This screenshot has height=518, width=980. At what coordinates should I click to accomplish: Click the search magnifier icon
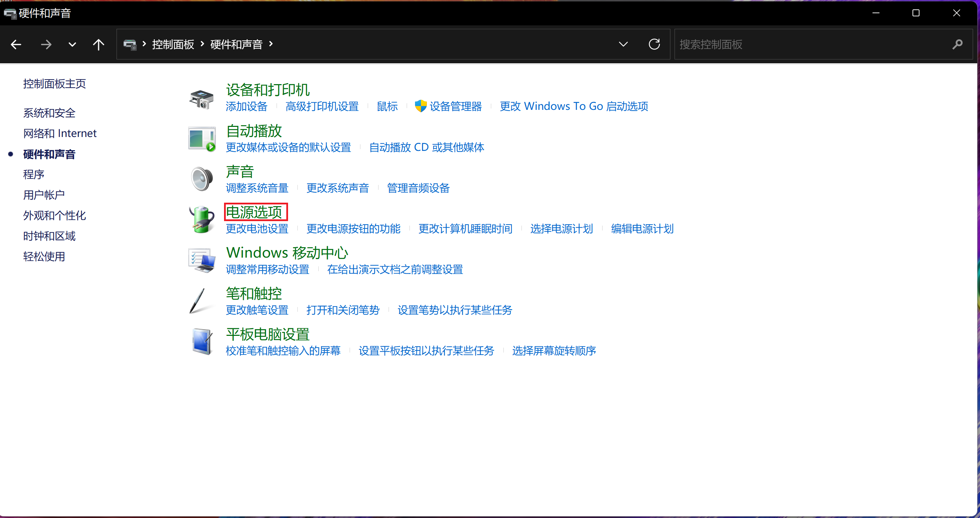point(957,44)
